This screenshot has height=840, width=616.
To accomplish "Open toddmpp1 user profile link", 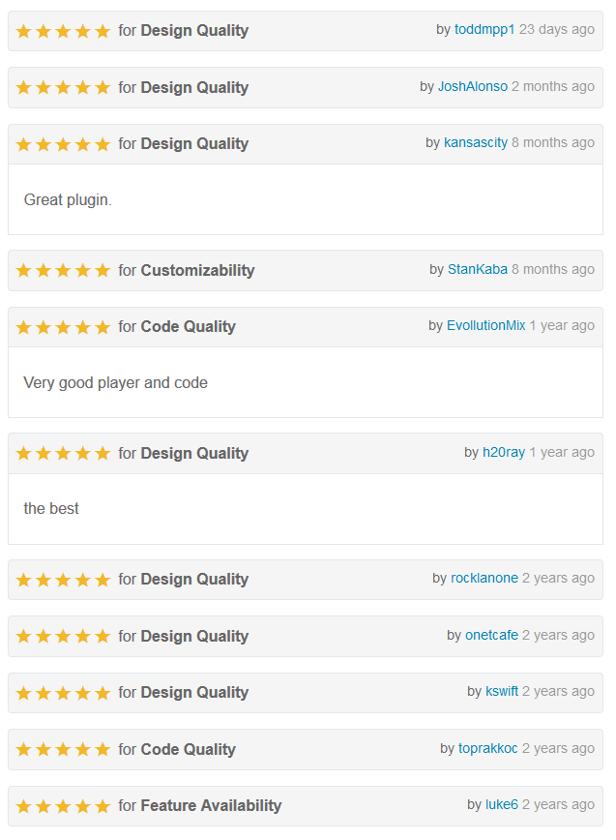I will coord(484,29).
